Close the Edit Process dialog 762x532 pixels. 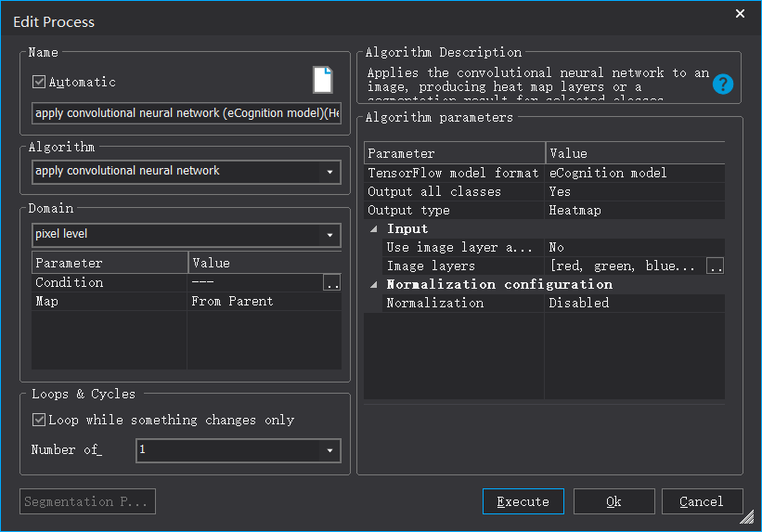[x=740, y=14]
